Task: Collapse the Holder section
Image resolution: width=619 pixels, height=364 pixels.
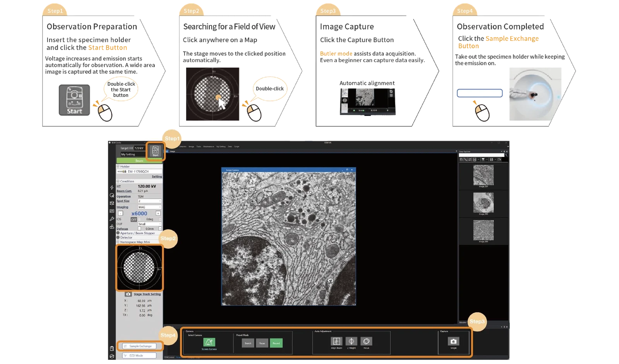Action: point(118,167)
